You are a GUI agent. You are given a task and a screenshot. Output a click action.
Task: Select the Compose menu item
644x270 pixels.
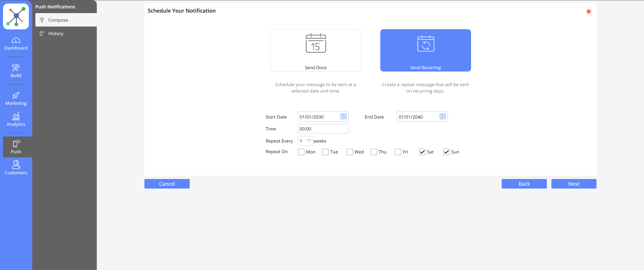[x=58, y=20]
